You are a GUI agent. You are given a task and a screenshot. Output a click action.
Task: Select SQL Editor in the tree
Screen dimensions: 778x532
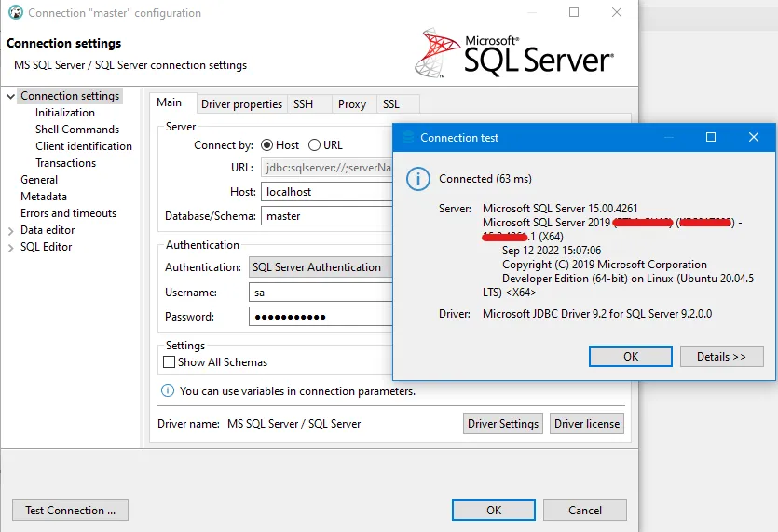[x=47, y=247]
